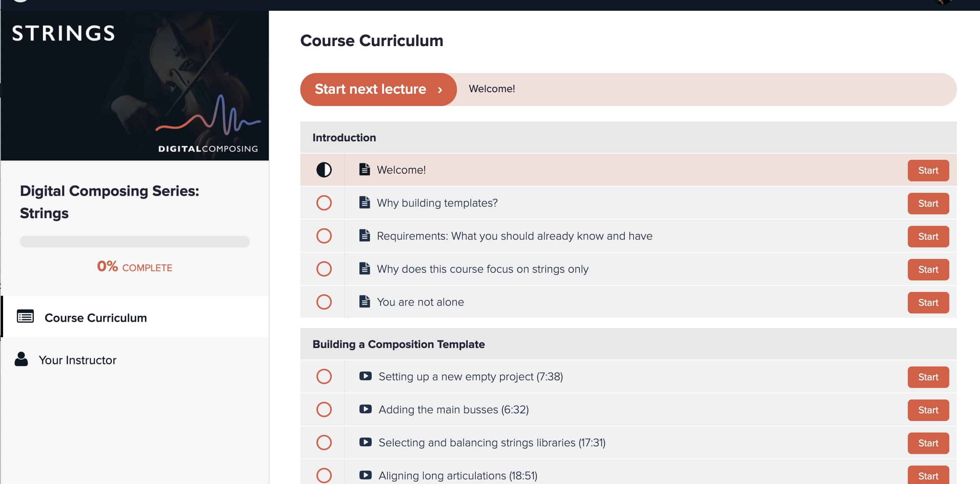
Task: Start Why does this course focus on strings only
Action: coord(928,269)
